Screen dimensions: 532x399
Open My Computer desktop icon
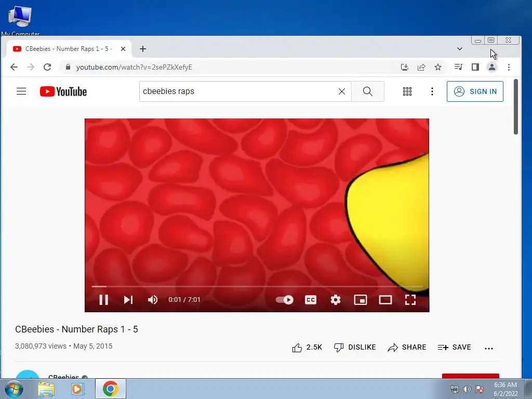20,20
